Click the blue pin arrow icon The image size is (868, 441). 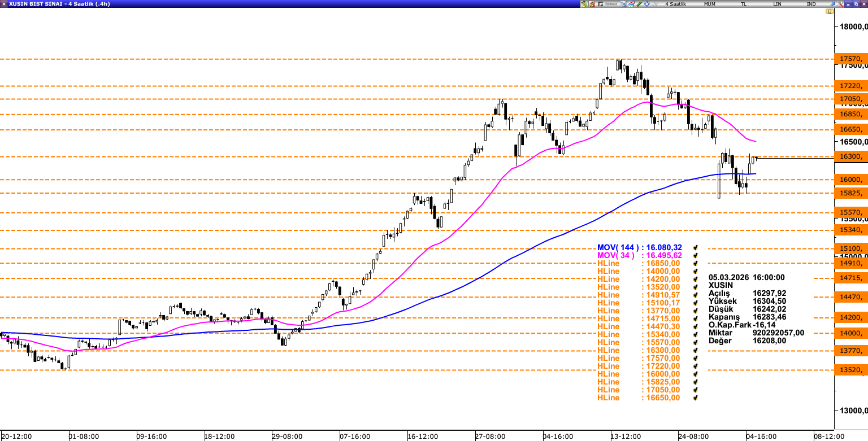pyautogui.click(x=832, y=4)
